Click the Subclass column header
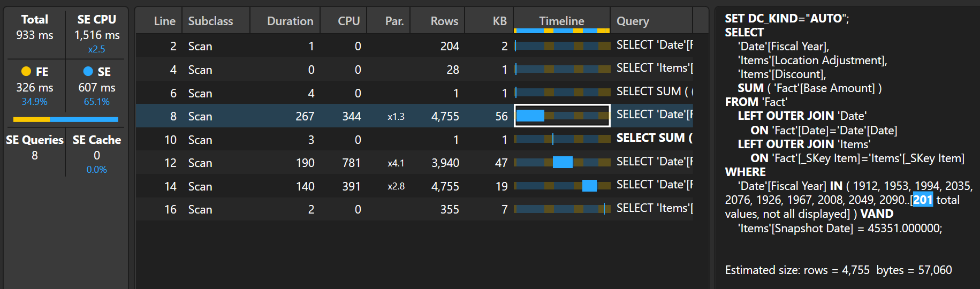 tap(210, 21)
